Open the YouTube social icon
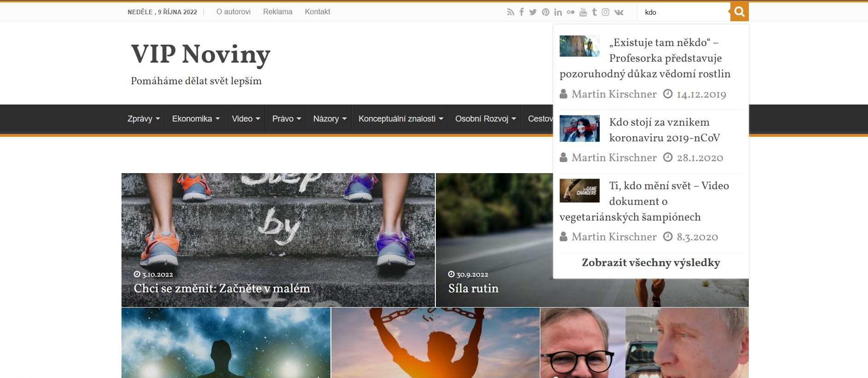Image resolution: width=868 pixels, height=378 pixels. coord(583,12)
